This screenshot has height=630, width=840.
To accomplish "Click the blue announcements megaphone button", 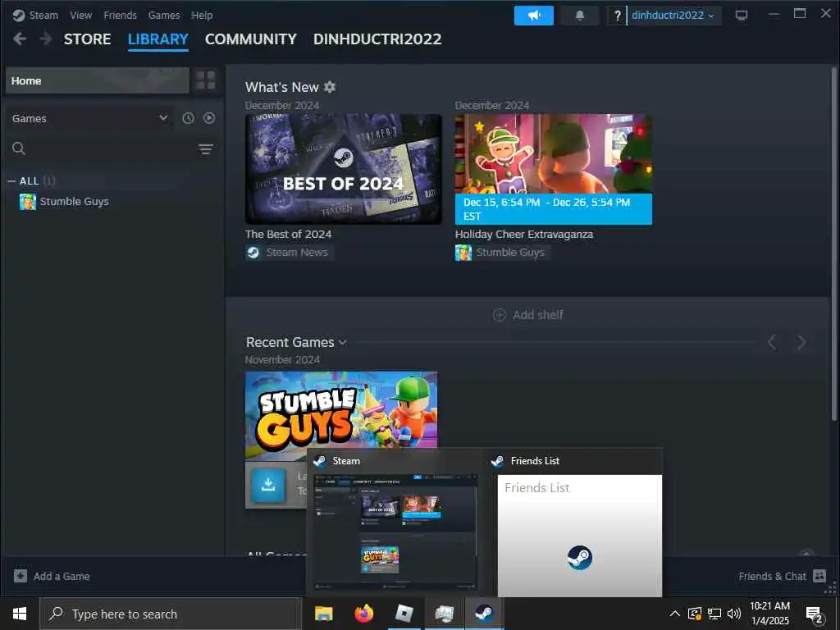I will coord(533,16).
